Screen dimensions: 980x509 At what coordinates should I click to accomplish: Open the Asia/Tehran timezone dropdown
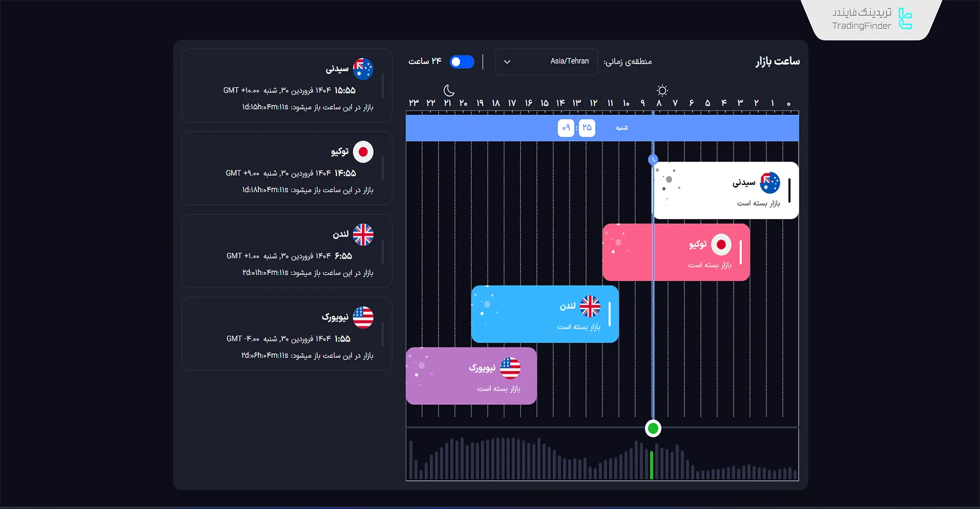(546, 62)
